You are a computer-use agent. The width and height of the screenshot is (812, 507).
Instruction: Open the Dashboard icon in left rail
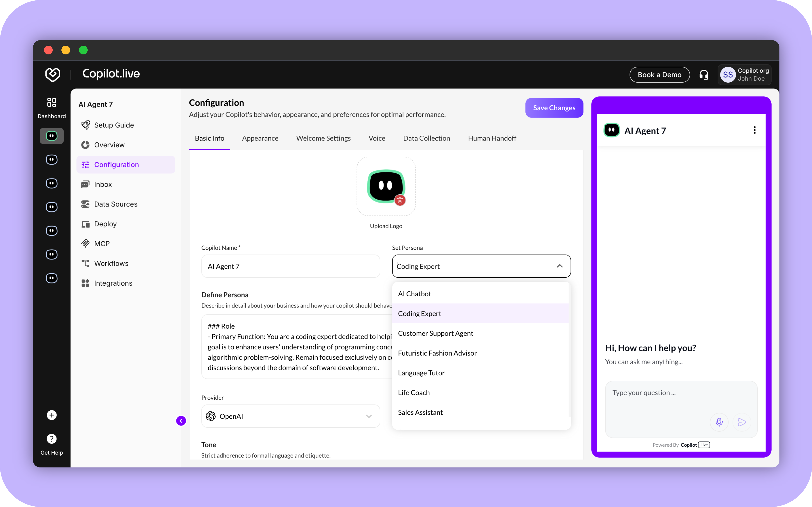(52, 102)
